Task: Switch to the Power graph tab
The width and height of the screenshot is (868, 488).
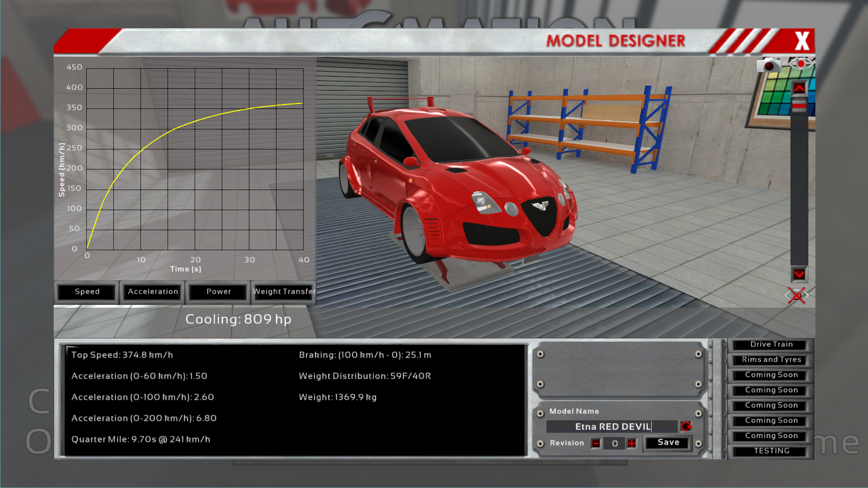Action: [x=218, y=292]
